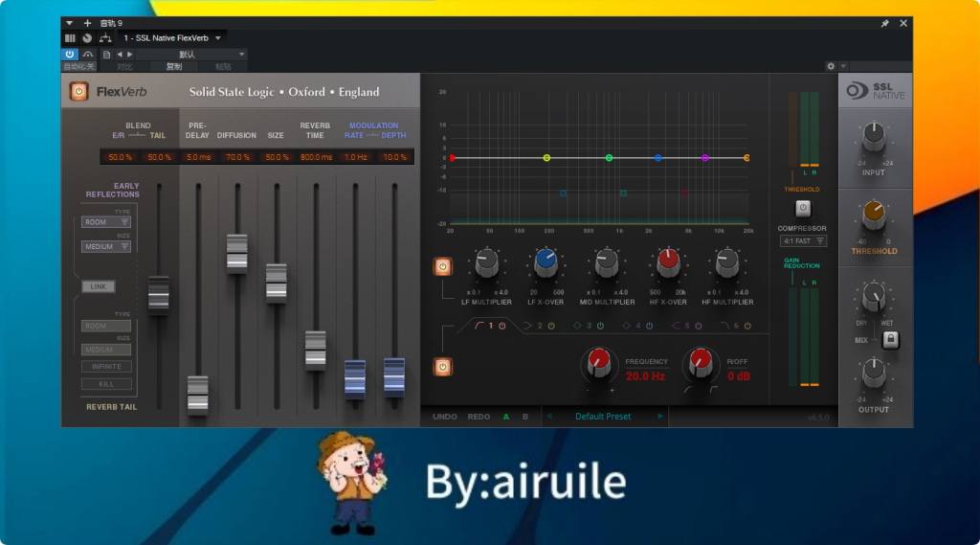Click the OUTPUT gain knob
Image resolution: width=980 pixels, height=545 pixels.
(874, 374)
